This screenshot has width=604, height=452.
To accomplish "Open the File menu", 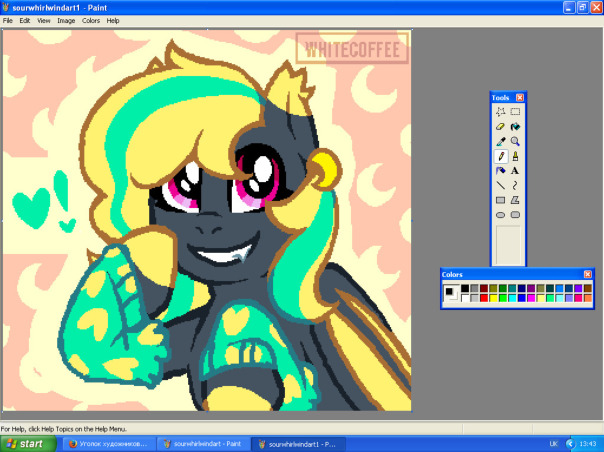I will click(x=8, y=21).
